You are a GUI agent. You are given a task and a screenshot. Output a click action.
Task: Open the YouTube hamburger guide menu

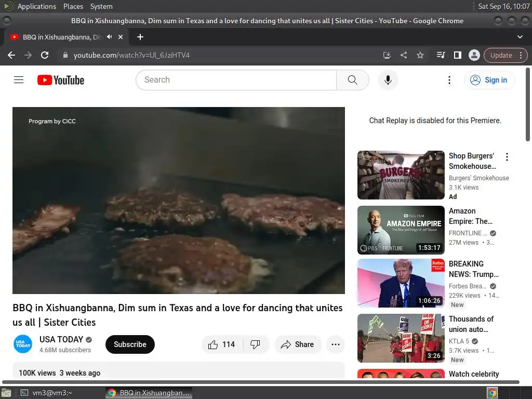[19, 80]
